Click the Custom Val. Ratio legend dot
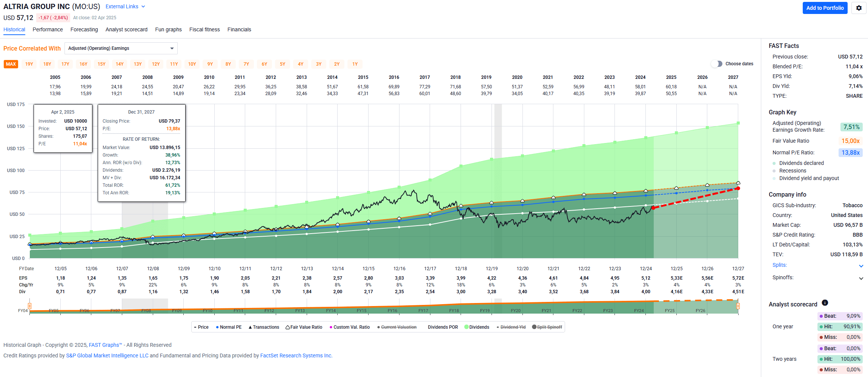868x377 pixels. (331, 327)
